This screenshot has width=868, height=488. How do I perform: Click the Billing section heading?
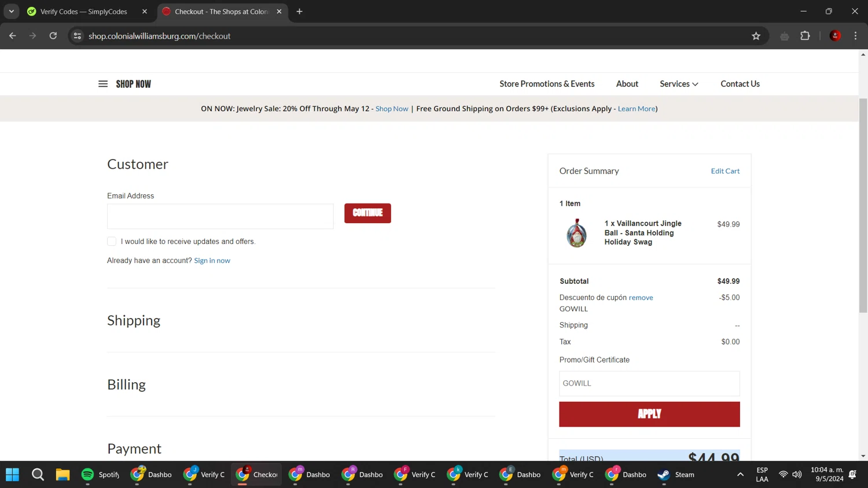tap(126, 385)
